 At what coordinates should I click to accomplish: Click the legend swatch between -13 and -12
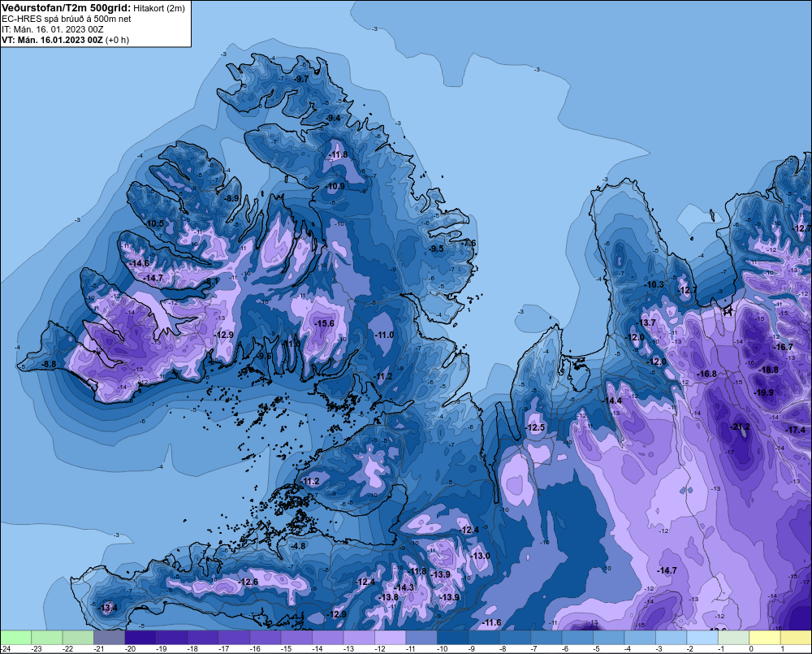click(x=360, y=637)
